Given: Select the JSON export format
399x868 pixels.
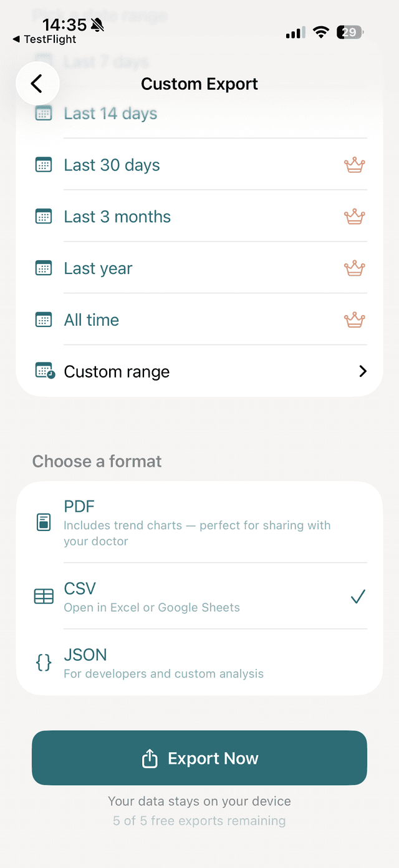Looking at the screenshot, I should [x=187, y=663].
